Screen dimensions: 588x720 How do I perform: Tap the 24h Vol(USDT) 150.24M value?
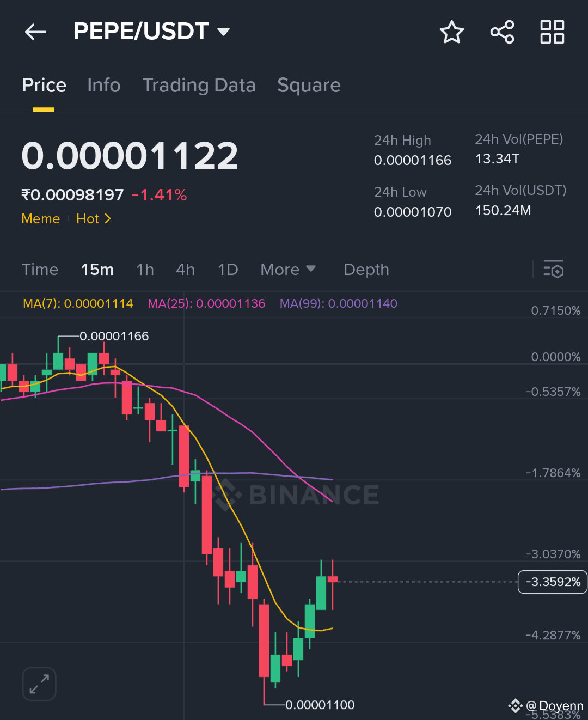pos(503,210)
